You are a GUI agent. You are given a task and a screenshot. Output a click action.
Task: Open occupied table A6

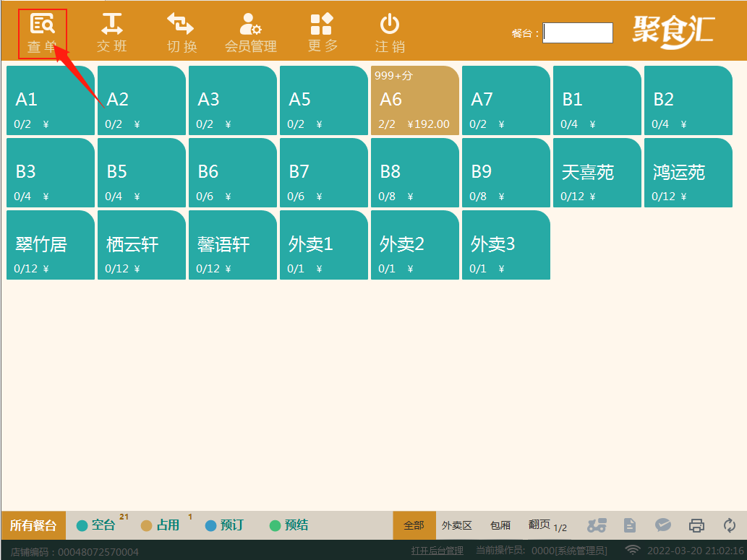[415, 100]
